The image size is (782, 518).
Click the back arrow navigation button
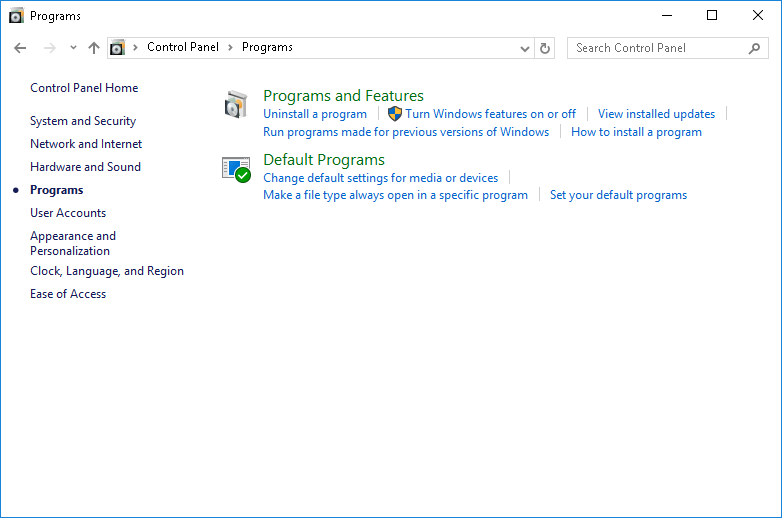pyautogui.click(x=20, y=48)
